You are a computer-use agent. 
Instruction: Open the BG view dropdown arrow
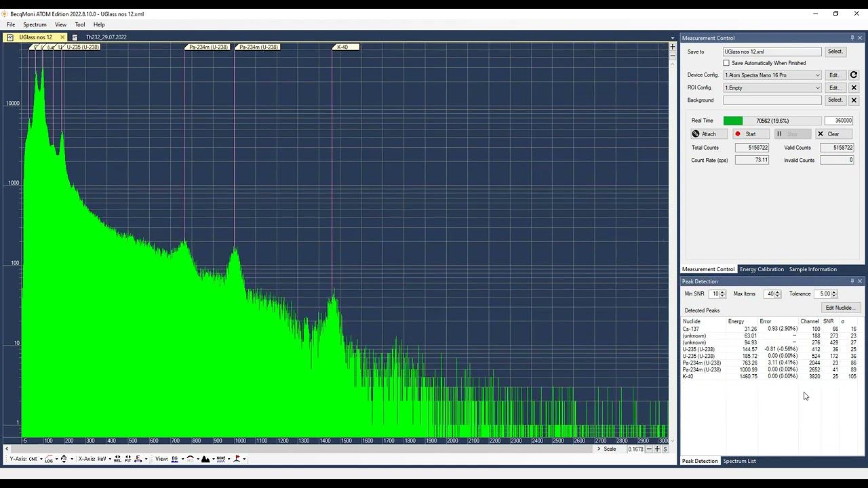(x=182, y=459)
